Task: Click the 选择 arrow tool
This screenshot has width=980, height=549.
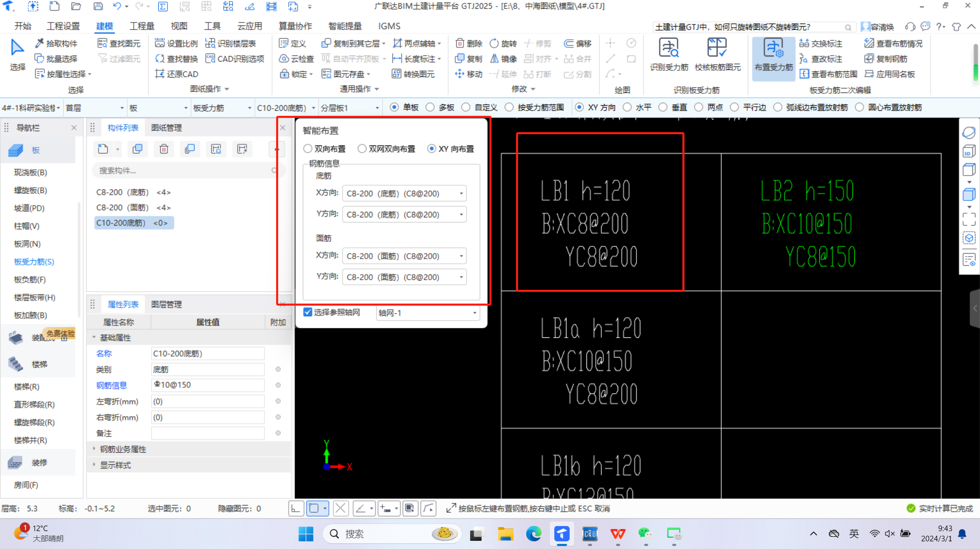Action: click(x=17, y=55)
